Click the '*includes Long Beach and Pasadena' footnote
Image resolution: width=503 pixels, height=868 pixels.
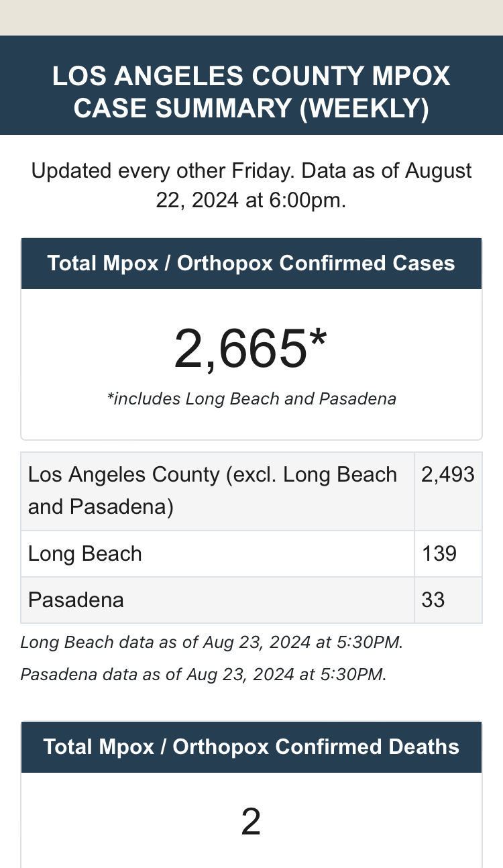pyautogui.click(x=251, y=399)
